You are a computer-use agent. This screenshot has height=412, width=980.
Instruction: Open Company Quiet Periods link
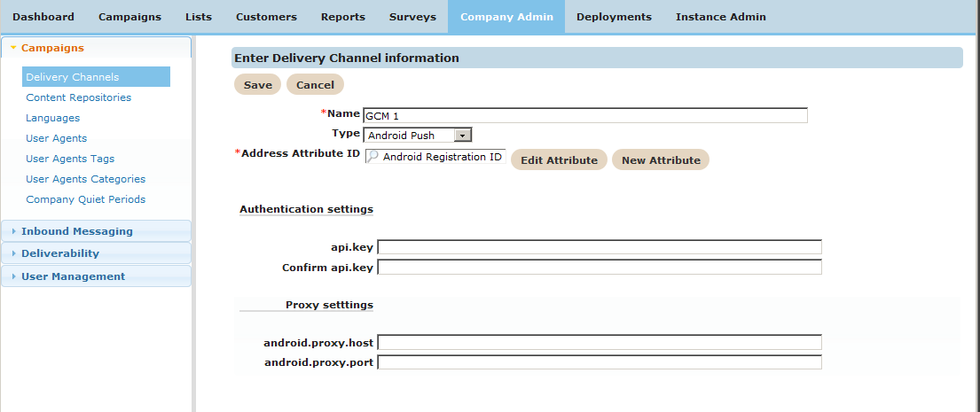click(86, 199)
